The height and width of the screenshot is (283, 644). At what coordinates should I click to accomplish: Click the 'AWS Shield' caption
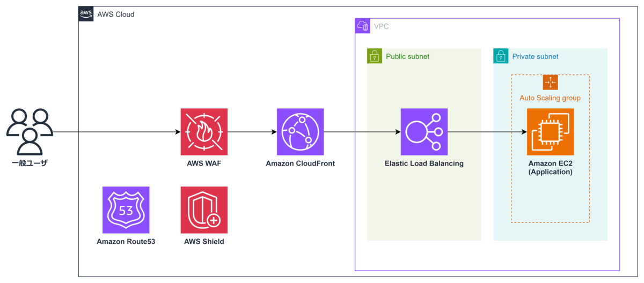[204, 242]
